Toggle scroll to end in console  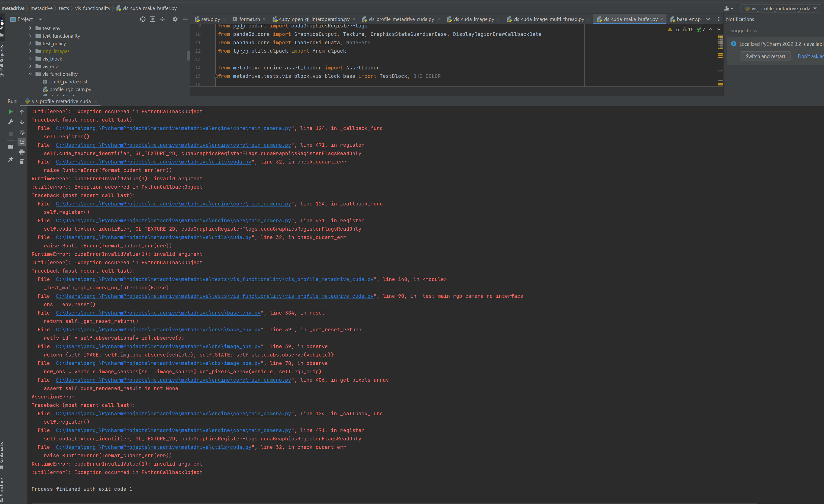coord(22,142)
